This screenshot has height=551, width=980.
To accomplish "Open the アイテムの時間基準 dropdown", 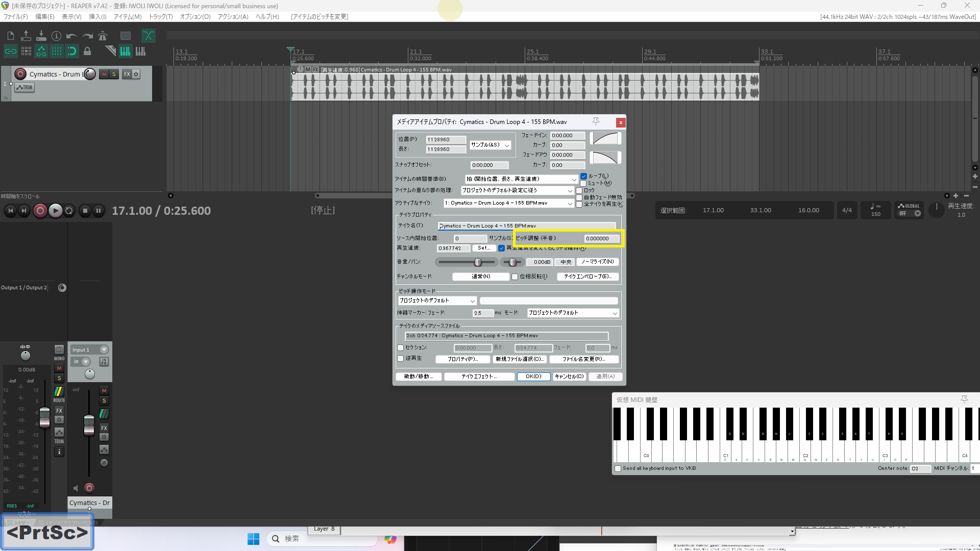I will click(x=521, y=179).
